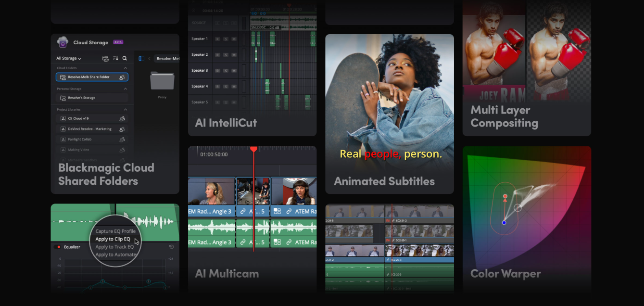Collapse the Cloud Folders section
This screenshot has width=644, height=306.
click(x=126, y=68)
